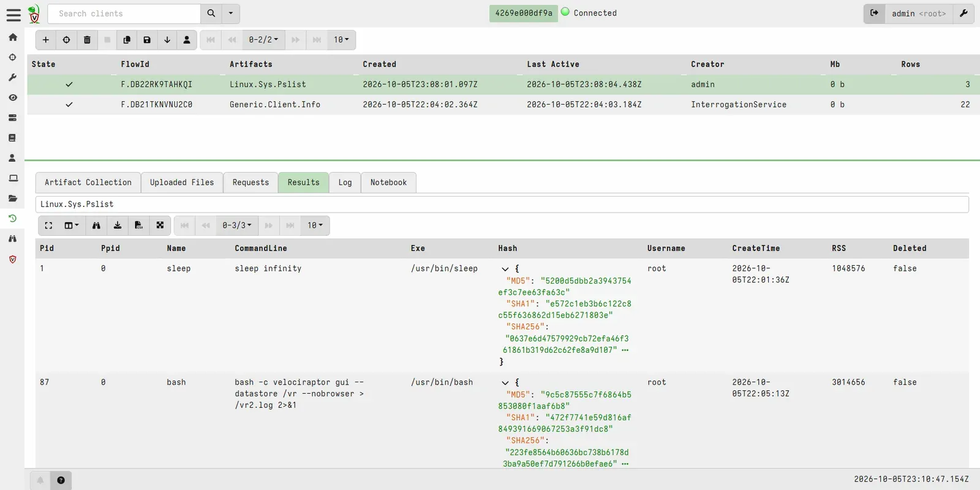The height and width of the screenshot is (490, 980).
Task: Open the 0-2/2 flows page dropdown
Action: click(263, 40)
